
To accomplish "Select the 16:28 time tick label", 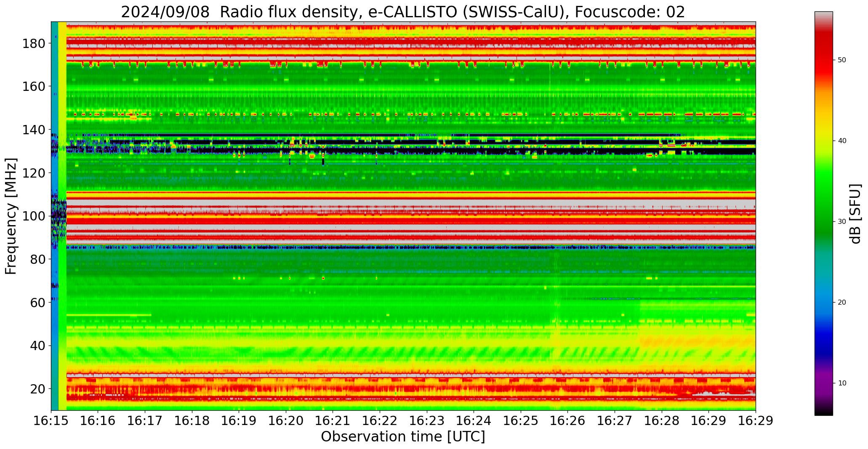I will tap(662, 420).
